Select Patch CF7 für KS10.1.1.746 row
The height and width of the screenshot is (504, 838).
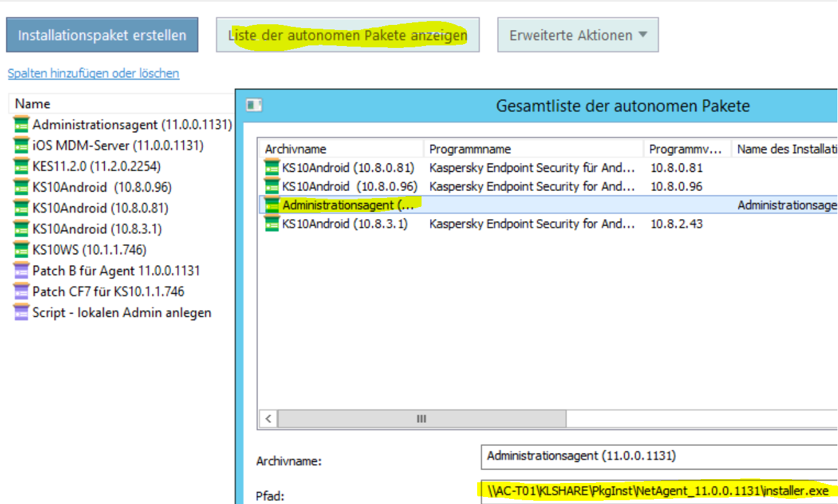click(x=109, y=292)
